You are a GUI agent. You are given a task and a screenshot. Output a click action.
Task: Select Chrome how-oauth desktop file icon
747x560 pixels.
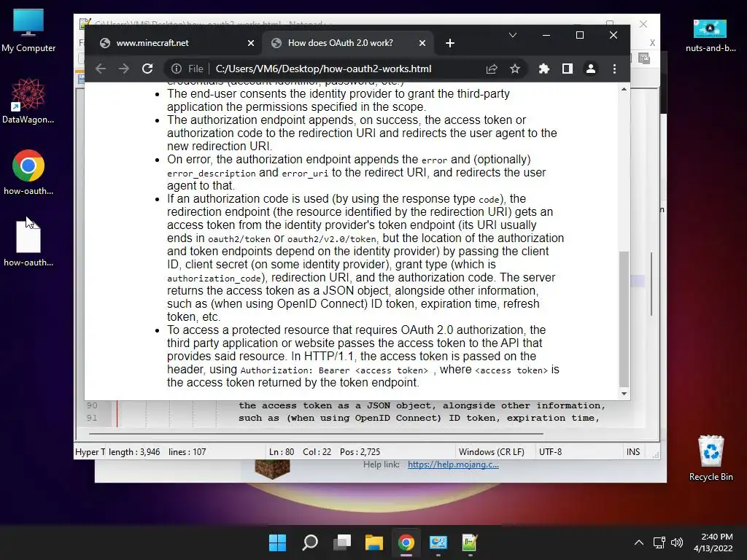[28, 173]
